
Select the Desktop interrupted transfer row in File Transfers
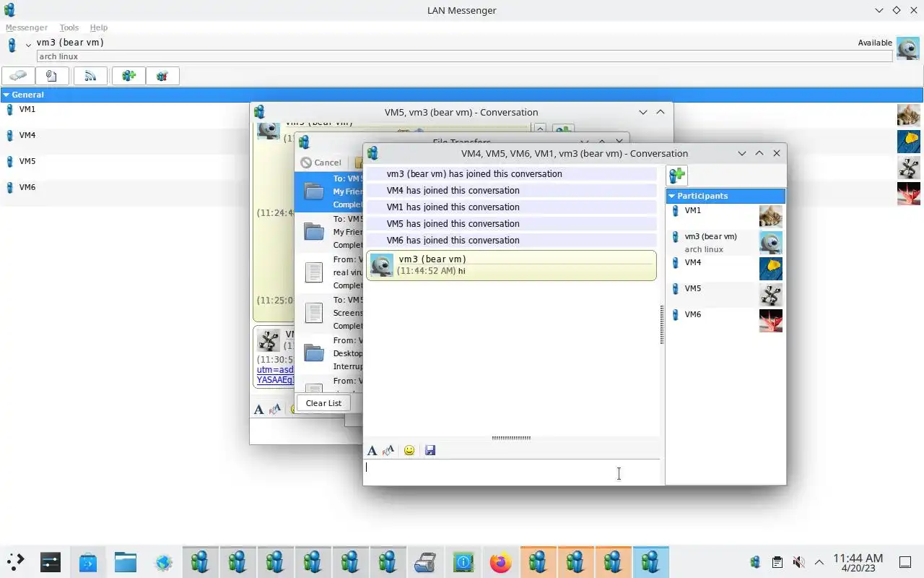[328, 353]
